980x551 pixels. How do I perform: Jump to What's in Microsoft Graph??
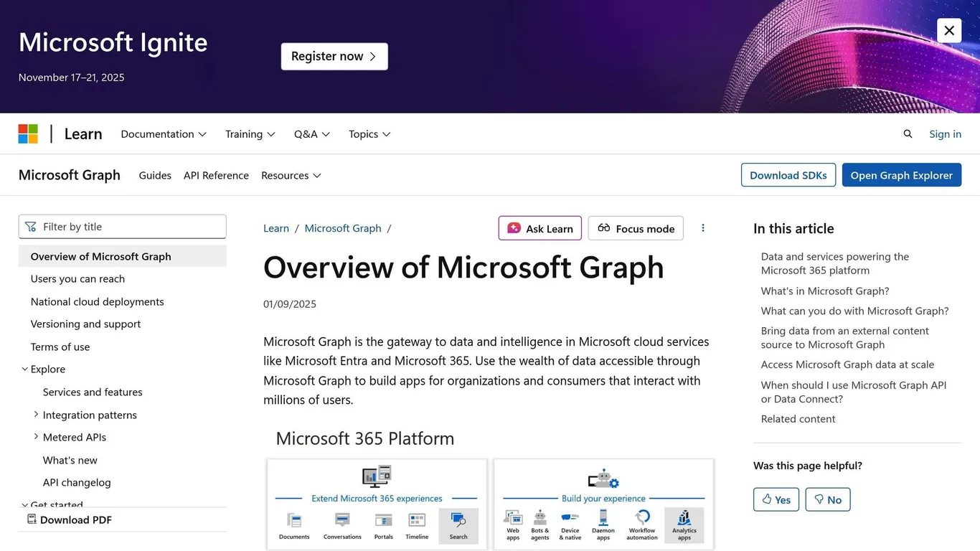(825, 291)
